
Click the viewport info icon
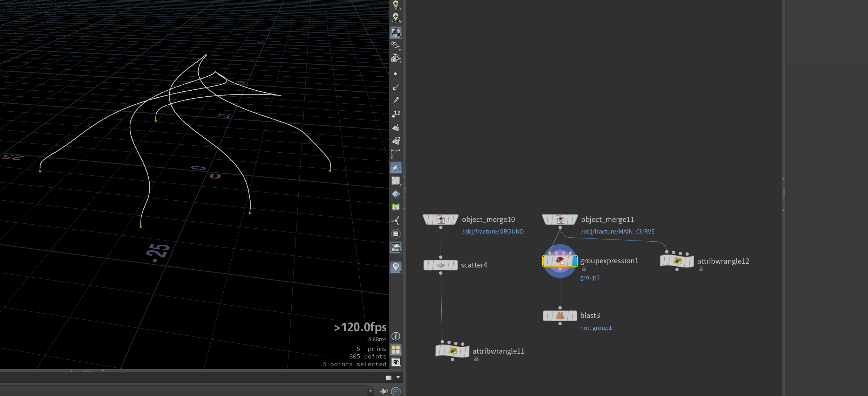[x=396, y=336]
